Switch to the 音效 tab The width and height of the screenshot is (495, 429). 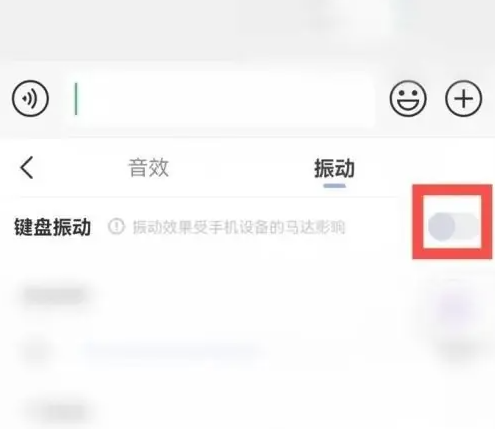point(149,168)
